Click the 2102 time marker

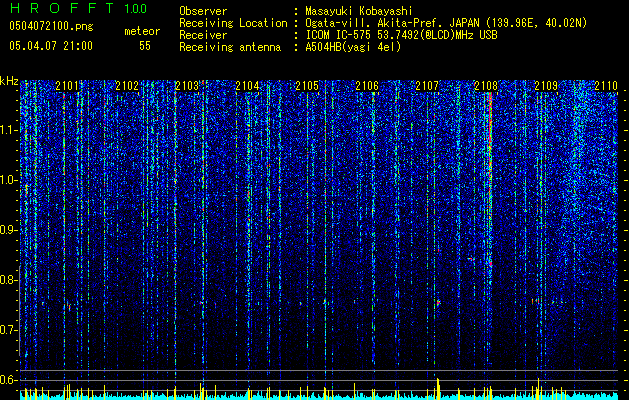127,86
